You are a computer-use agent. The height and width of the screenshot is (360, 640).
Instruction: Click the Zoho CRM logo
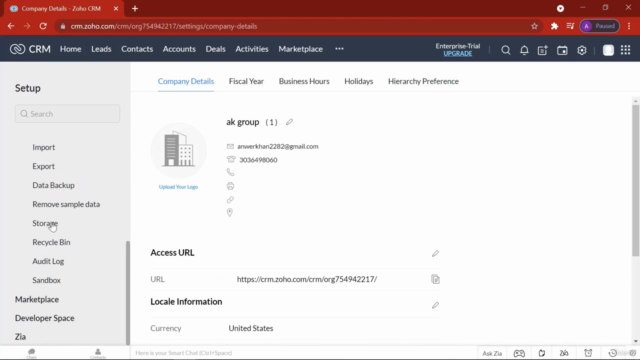coord(30,49)
